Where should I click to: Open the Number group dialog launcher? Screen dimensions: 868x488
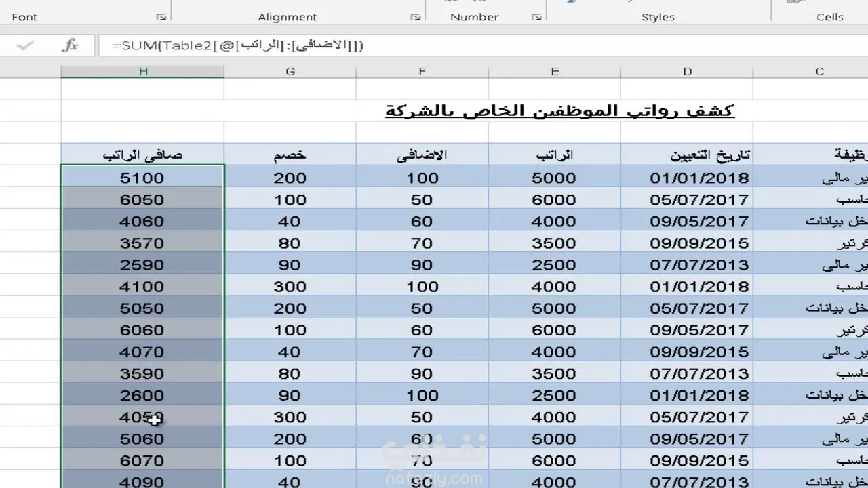click(536, 17)
